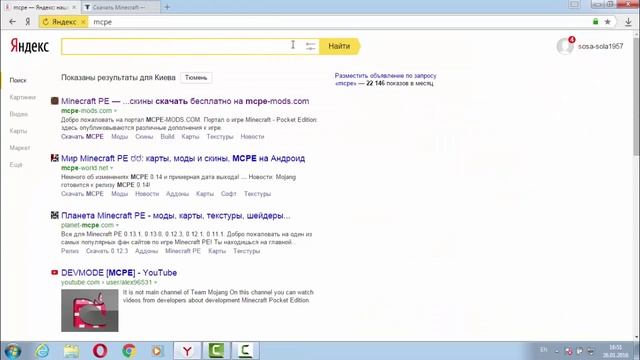The image size is (640, 360).
Task: Expand the arrow next to mcpe-mods.com
Action: (115, 111)
